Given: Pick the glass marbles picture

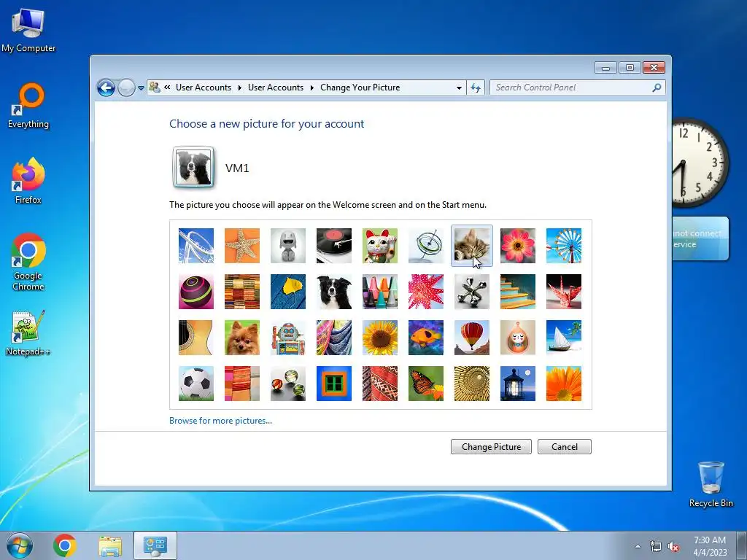Looking at the screenshot, I should click(x=288, y=384).
